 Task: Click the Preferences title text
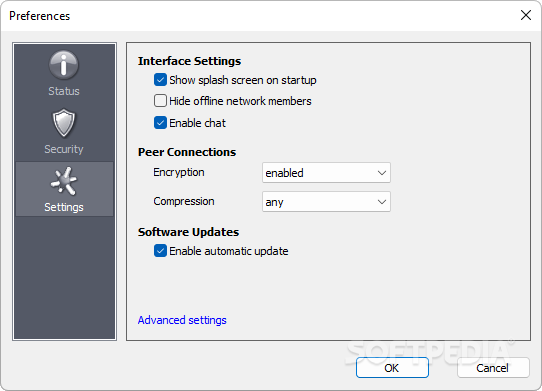point(39,16)
